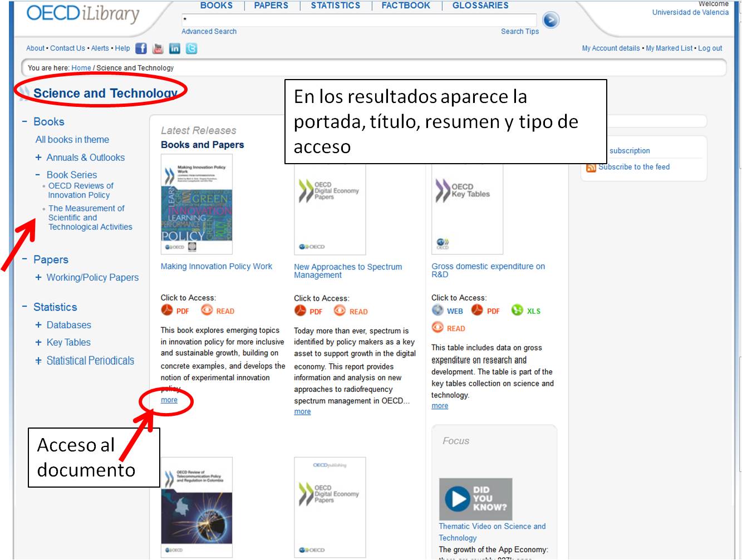Play the Did You Know video thumbnail
The width and height of the screenshot is (742, 560).
tap(475, 499)
